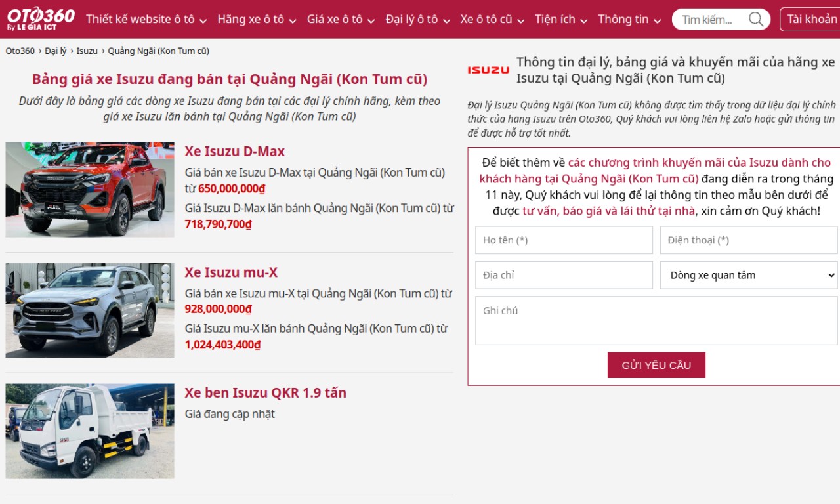
Task: Click the mu-X on-road price 1,024,403,400₫
Action: coord(223,344)
